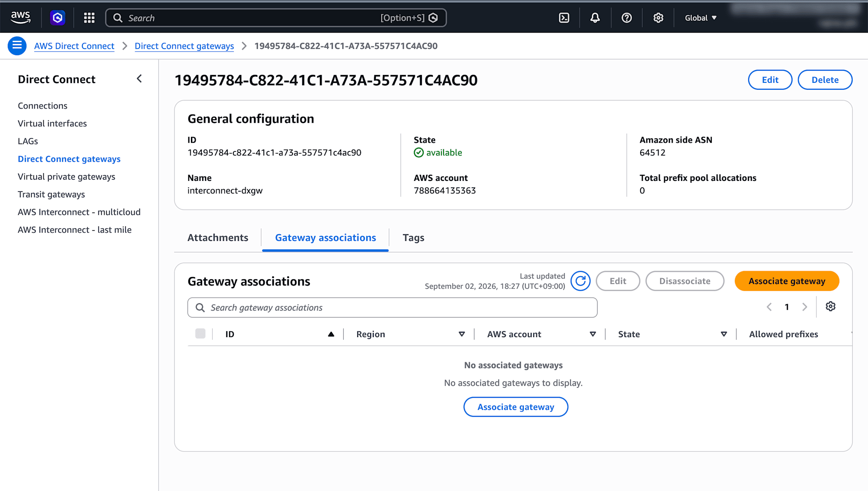This screenshot has height=491, width=868.
Task: Select Amazon side ASN value 64512
Action: (652, 153)
